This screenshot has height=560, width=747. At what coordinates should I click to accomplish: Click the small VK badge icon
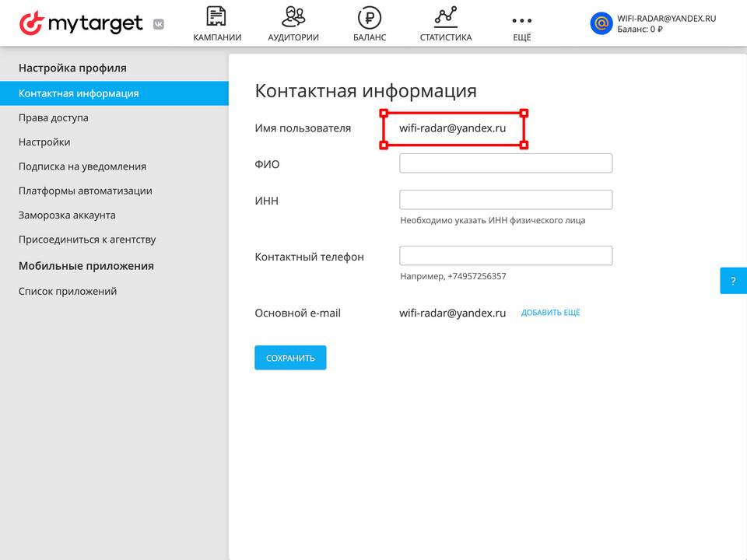click(x=159, y=24)
